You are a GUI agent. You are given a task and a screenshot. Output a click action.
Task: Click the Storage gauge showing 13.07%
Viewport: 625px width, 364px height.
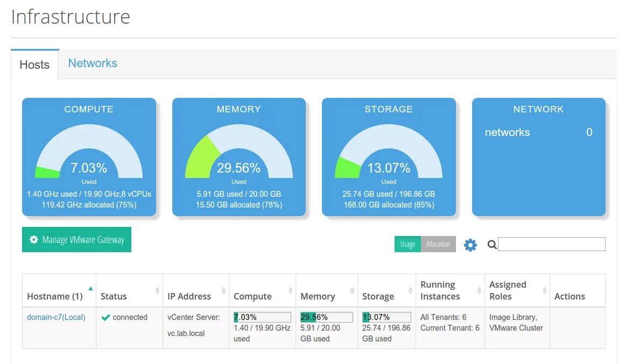tap(389, 151)
